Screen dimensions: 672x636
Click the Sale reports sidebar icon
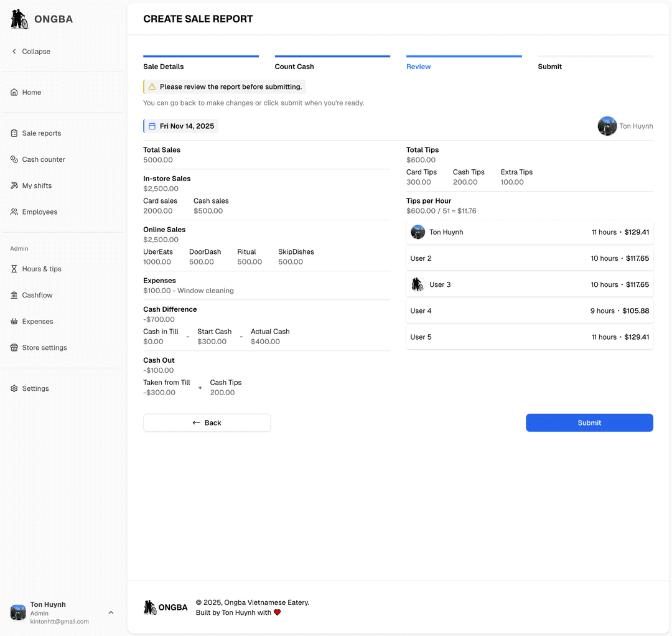pos(14,133)
